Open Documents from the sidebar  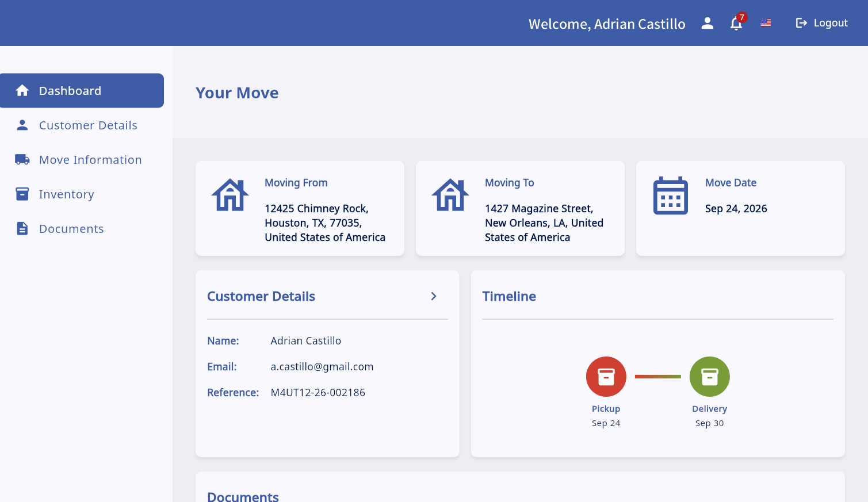[x=82, y=229]
